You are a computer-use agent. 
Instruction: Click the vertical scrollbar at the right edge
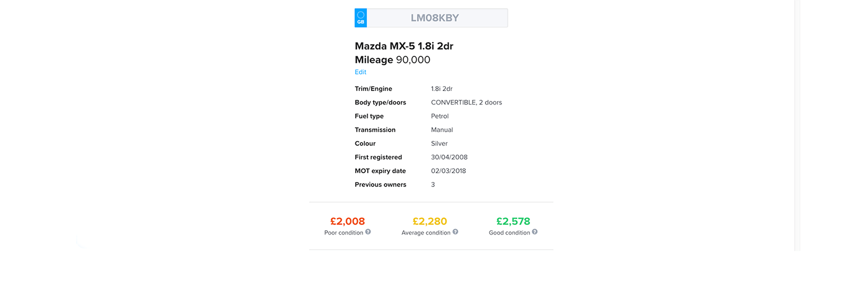coord(797,125)
